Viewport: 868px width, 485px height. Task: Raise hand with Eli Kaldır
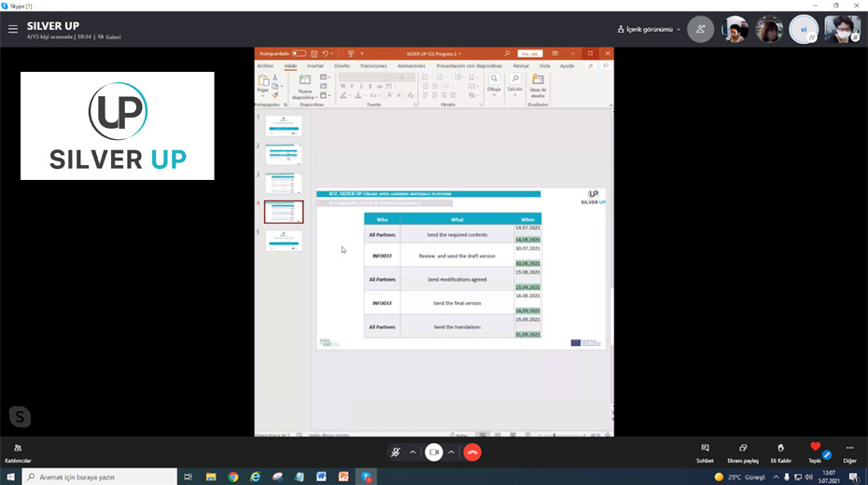780,451
